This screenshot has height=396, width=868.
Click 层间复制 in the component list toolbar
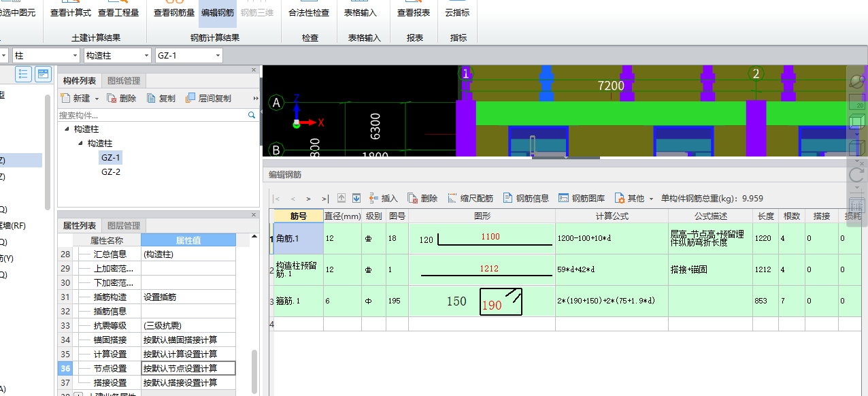click(x=208, y=99)
